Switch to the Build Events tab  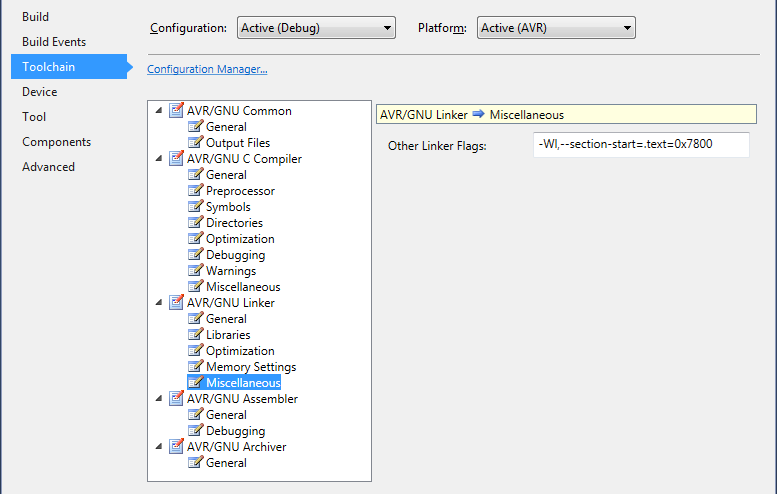pos(54,42)
